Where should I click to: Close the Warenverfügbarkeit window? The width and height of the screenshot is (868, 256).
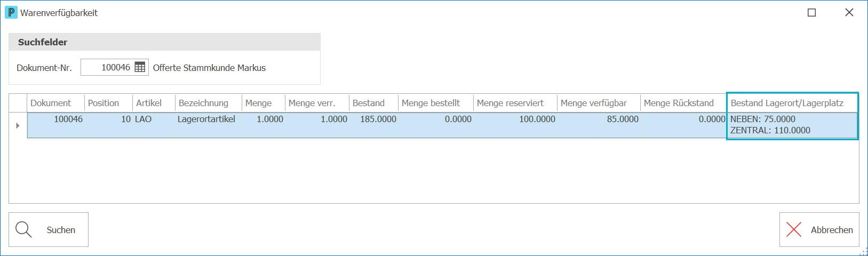coord(849,12)
